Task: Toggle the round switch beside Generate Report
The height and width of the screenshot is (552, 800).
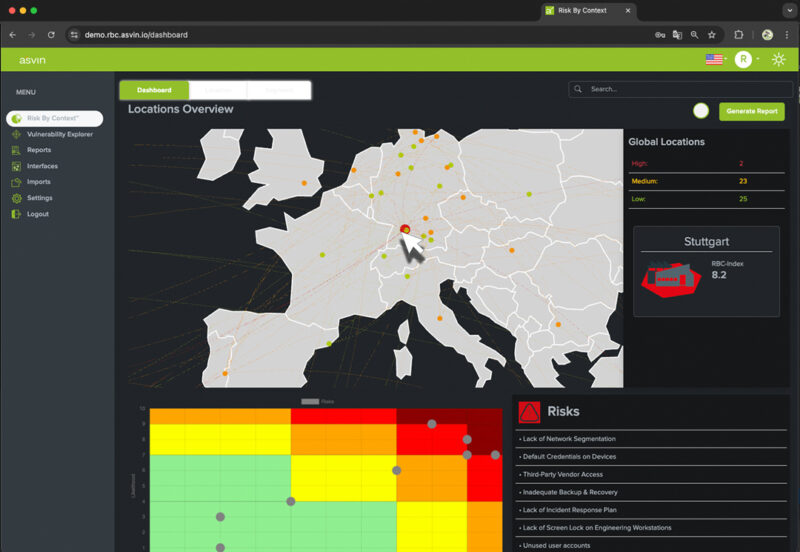Action: point(701,111)
